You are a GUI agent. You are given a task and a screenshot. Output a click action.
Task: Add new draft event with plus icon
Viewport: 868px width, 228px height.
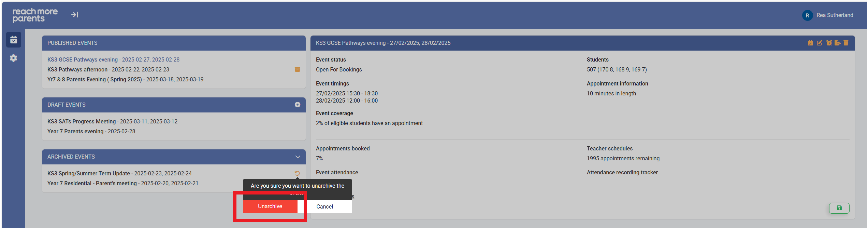[297, 105]
